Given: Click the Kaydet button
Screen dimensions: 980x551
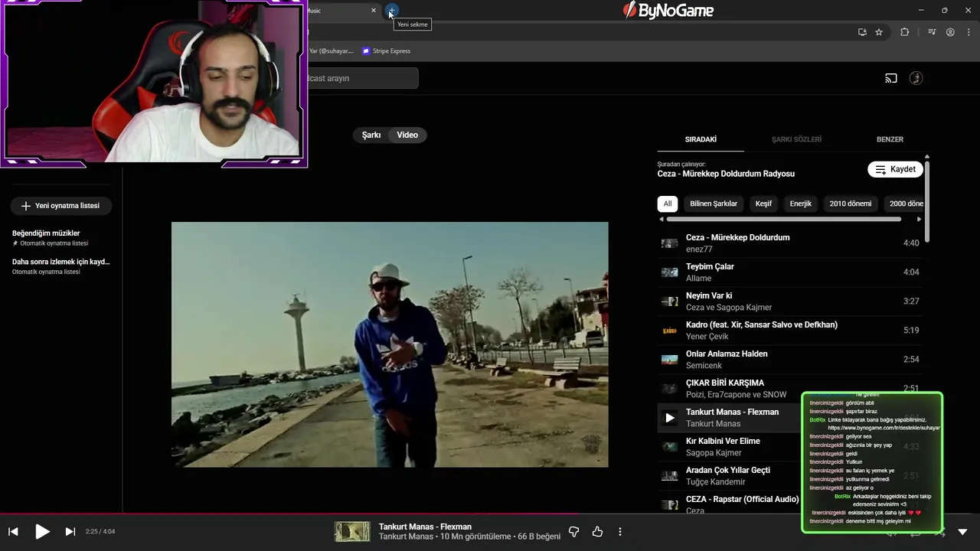Looking at the screenshot, I should pos(895,169).
